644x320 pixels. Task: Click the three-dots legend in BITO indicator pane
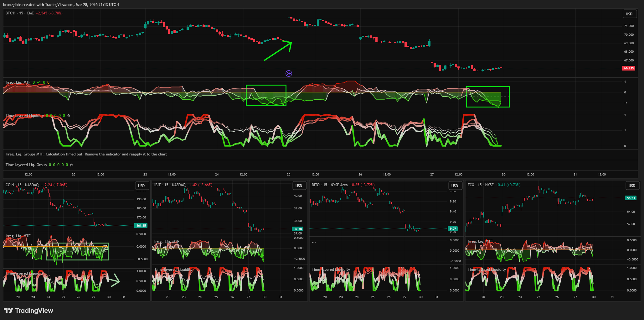[x=314, y=242]
